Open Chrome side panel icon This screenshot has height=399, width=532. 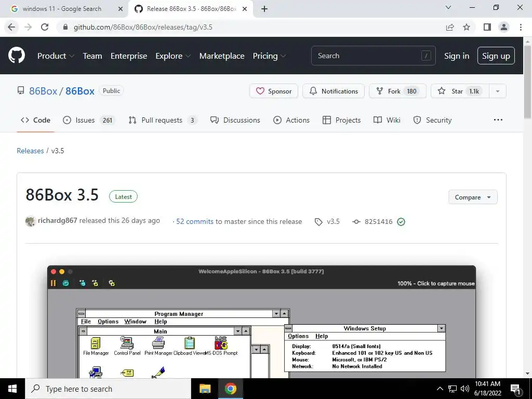pyautogui.click(x=487, y=27)
